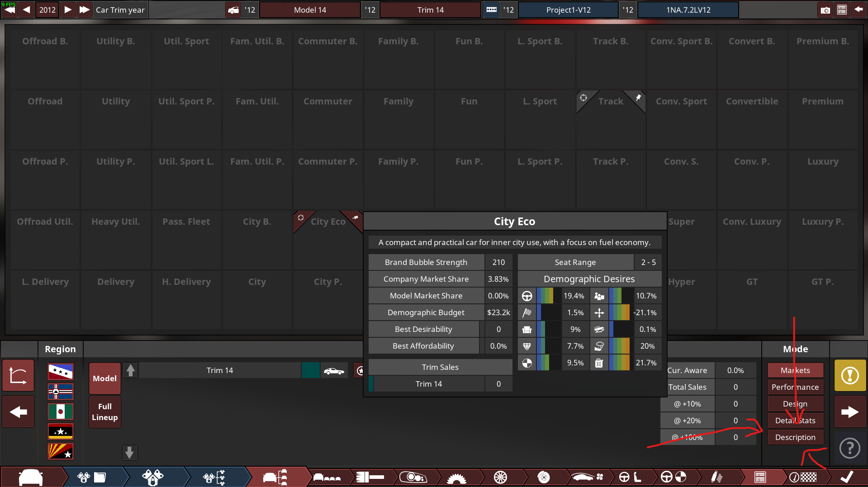Viewport: 868px width, 487px height.
Task: Click the teal color swatch for Trim 14
Action: tap(311, 370)
